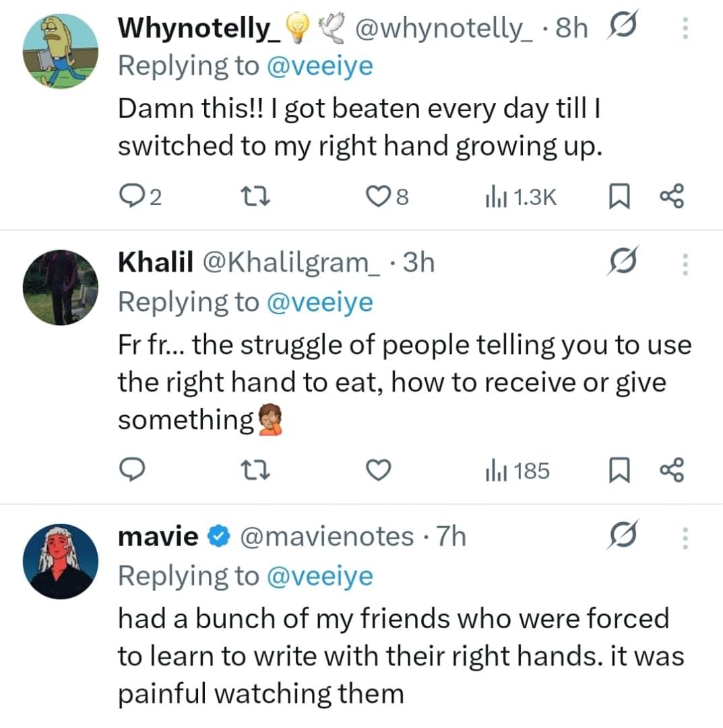Like Whynotelly_'s tweet
Viewport: 723px width, 728px height.
coord(380,196)
